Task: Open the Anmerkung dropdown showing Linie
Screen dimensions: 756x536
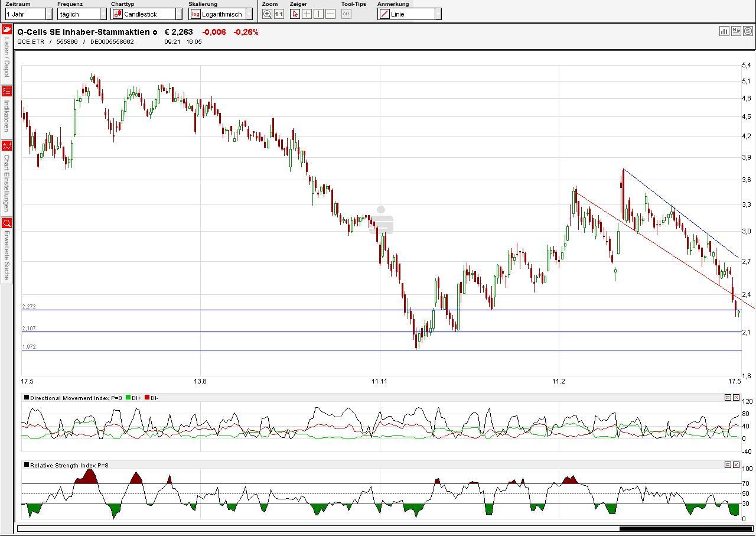Action: [x=409, y=14]
